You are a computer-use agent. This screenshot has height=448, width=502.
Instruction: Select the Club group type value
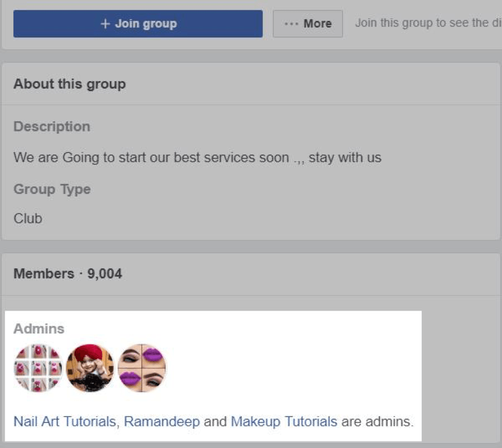(28, 219)
